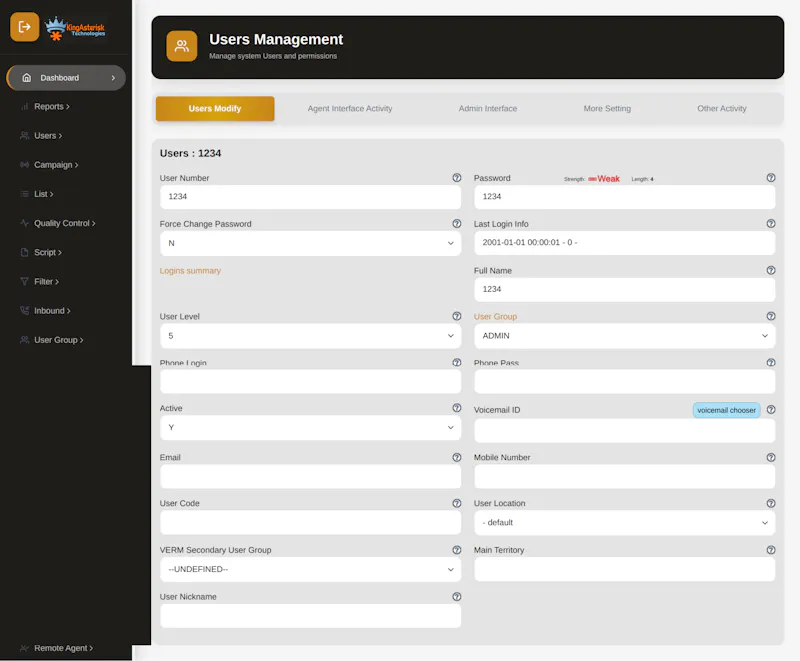Viewport: 800px width, 661px height.
Task: Open help icon for Active
Action: 457,408
